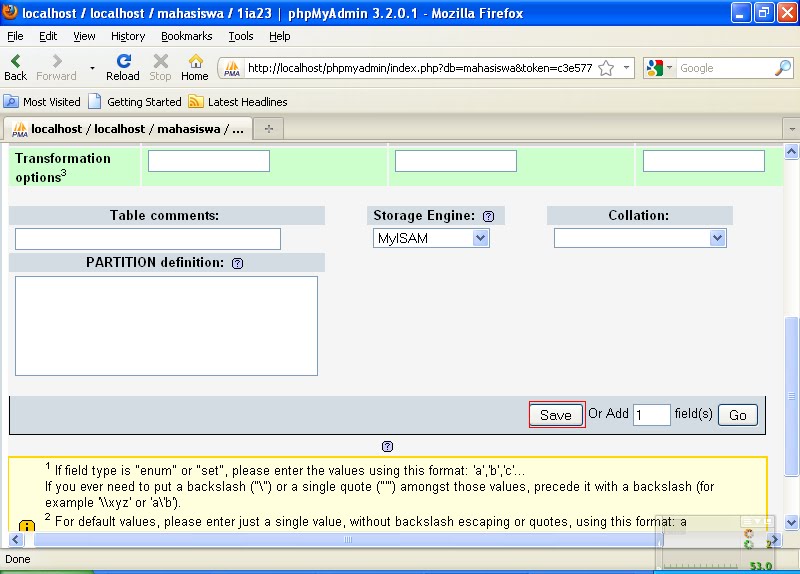This screenshot has width=800, height=574.
Task: Click the search magnifier icon
Action: coord(783,68)
